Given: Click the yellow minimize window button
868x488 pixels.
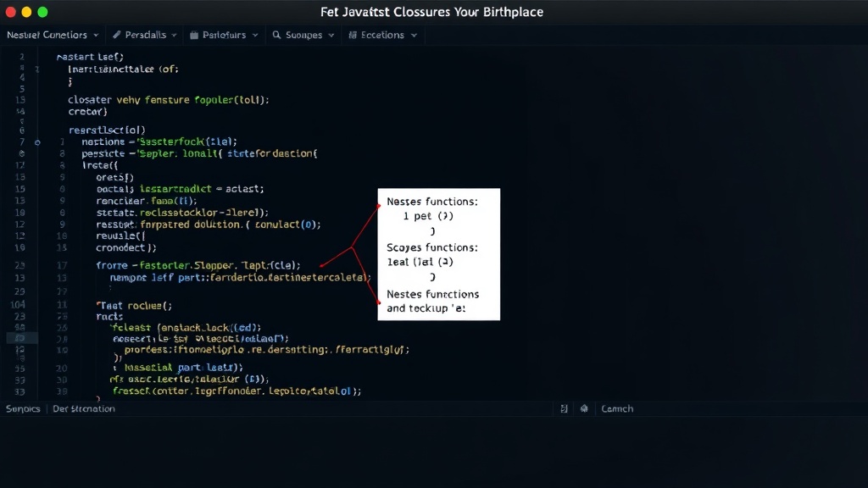Looking at the screenshot, I should click(26, 12).
